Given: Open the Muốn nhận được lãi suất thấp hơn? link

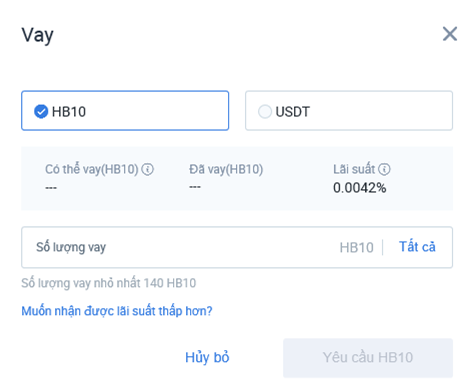Looking at the screenshot, I should pos(117,311).
